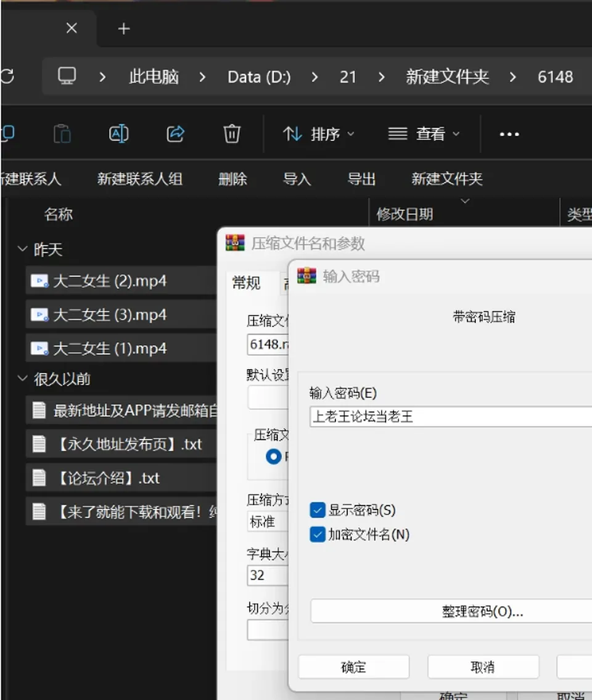Click the 导出 command
The height and width of the screenshot is (700, 592).
361,179
